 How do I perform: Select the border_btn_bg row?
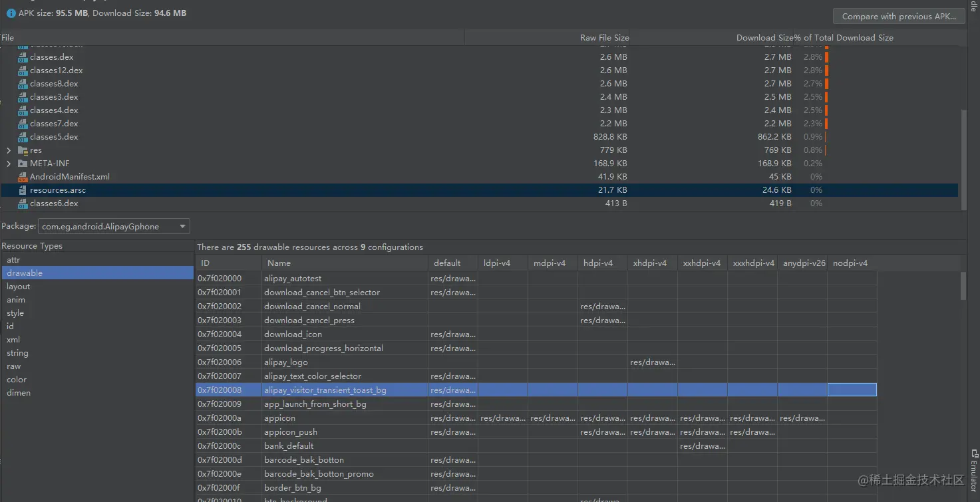(536, 488)
